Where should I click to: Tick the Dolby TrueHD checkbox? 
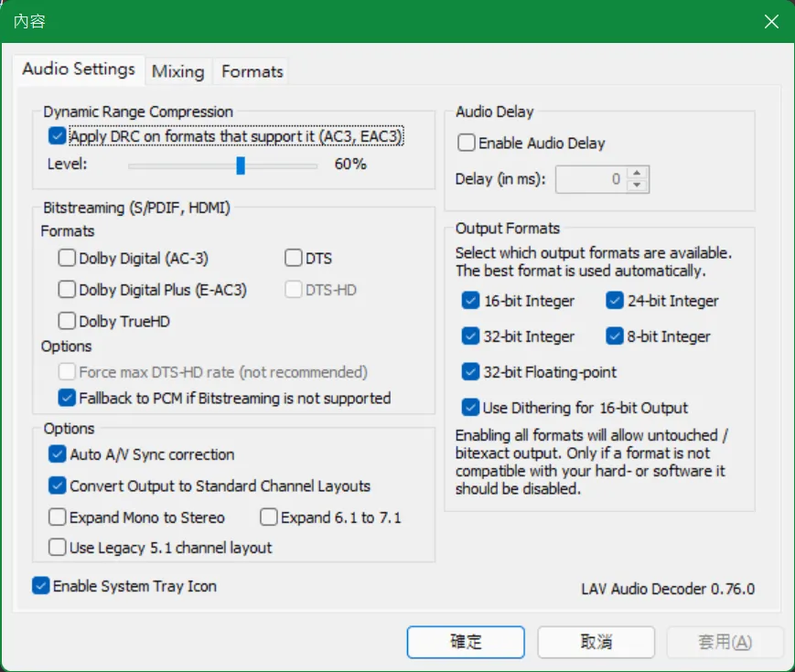point(67,321)
